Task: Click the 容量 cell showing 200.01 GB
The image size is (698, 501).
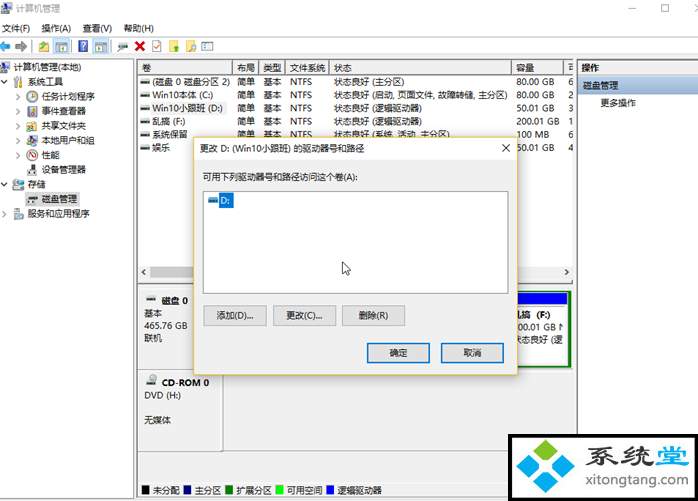Action: click(x=538, y=121)
